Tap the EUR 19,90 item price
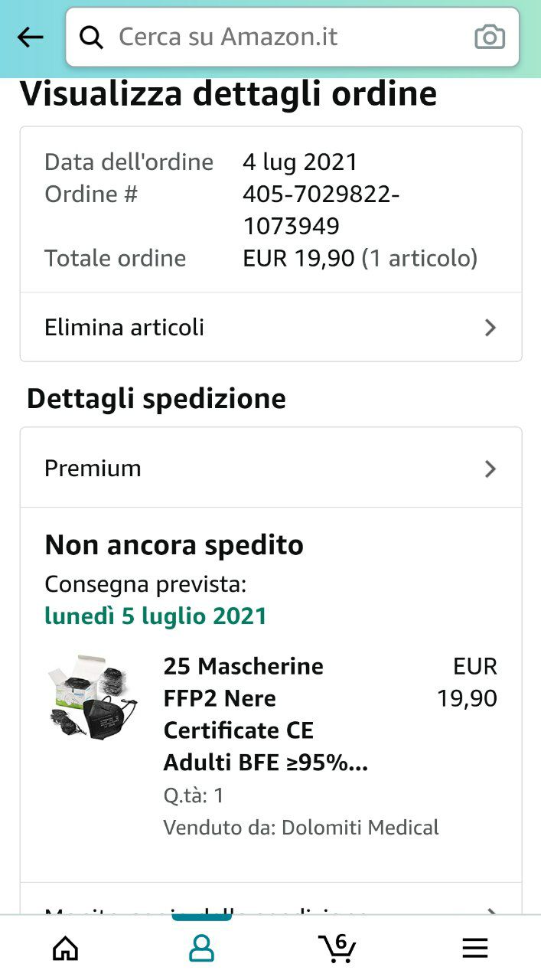This screenshot has width=541, height=980. [468, 682]
